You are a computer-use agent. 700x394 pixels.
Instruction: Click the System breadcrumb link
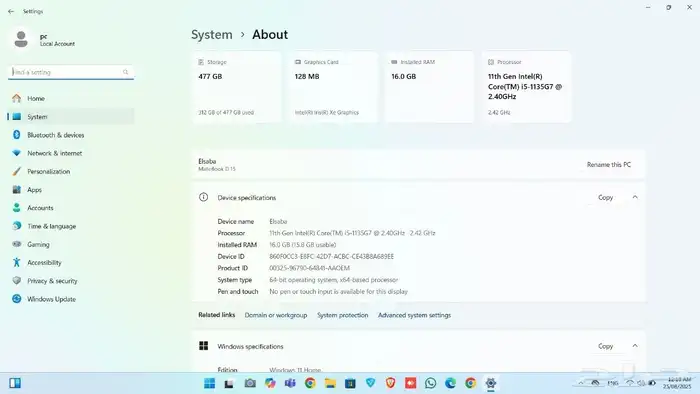[212, 34]
